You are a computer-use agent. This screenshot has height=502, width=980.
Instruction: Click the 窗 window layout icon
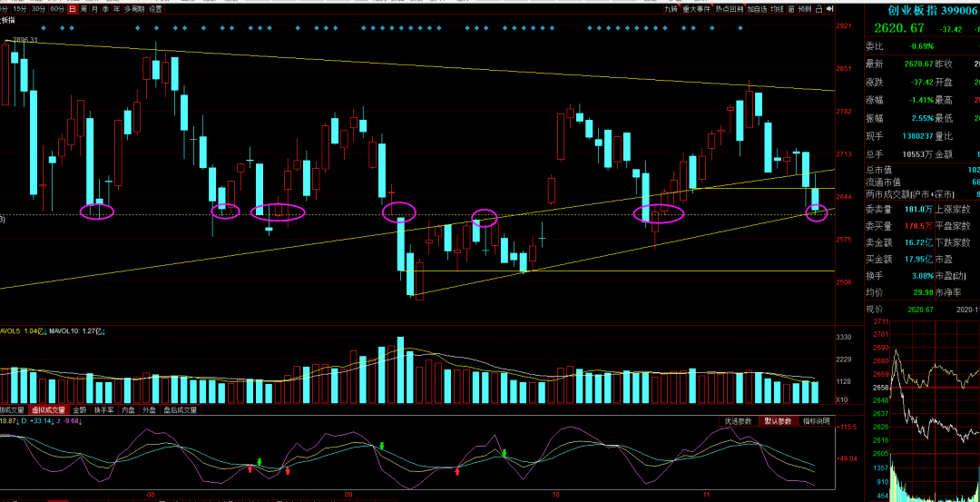point(791,9)
